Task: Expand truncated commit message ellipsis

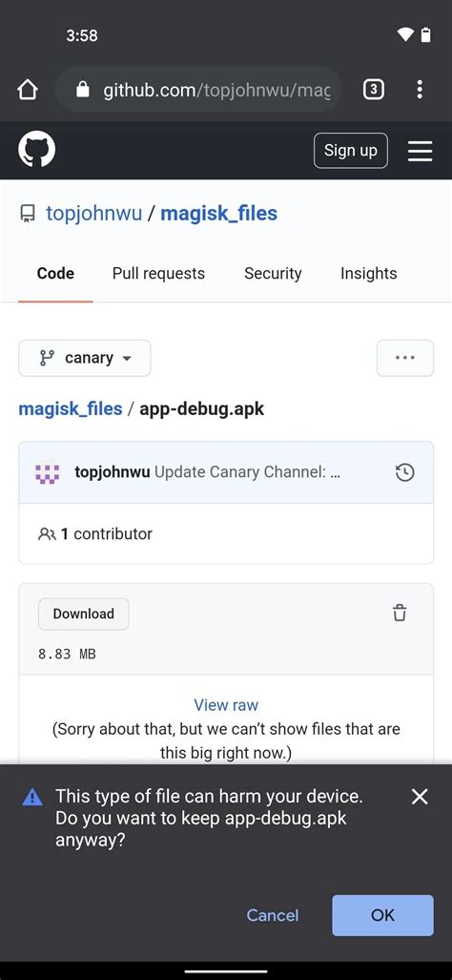Action: click(x=336, y=472)
